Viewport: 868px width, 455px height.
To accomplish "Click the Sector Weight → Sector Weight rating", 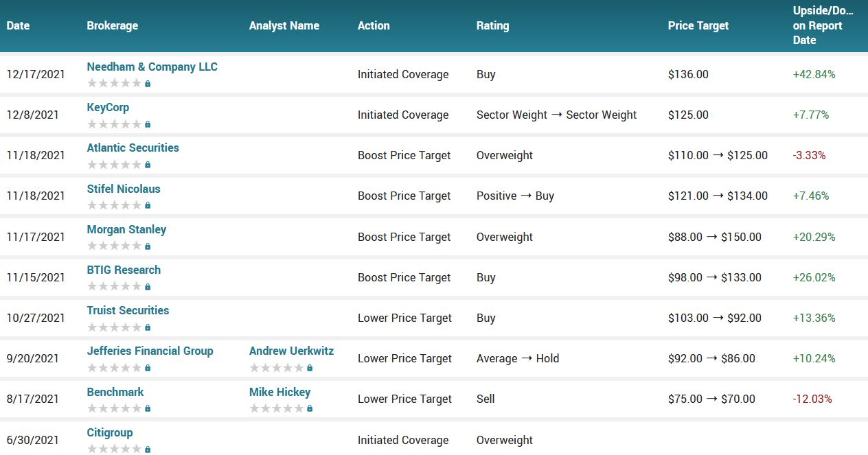I will (556, 115).
